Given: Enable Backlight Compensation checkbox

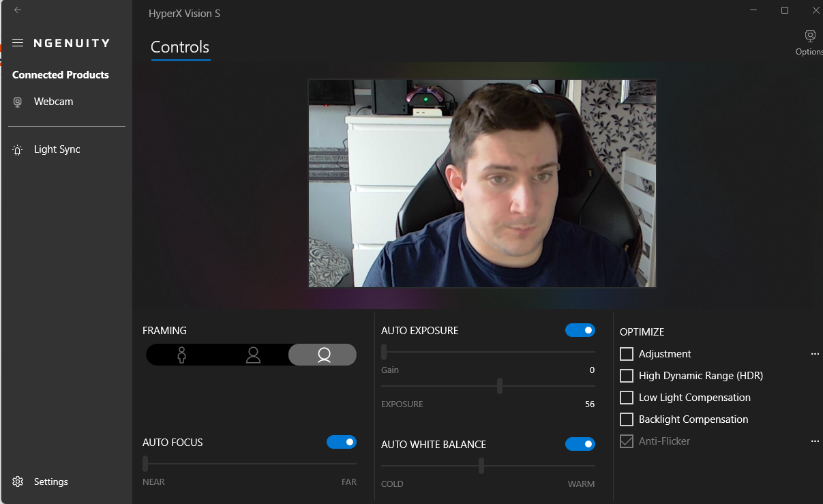Looking at the screenshot, I should [627, 419].
